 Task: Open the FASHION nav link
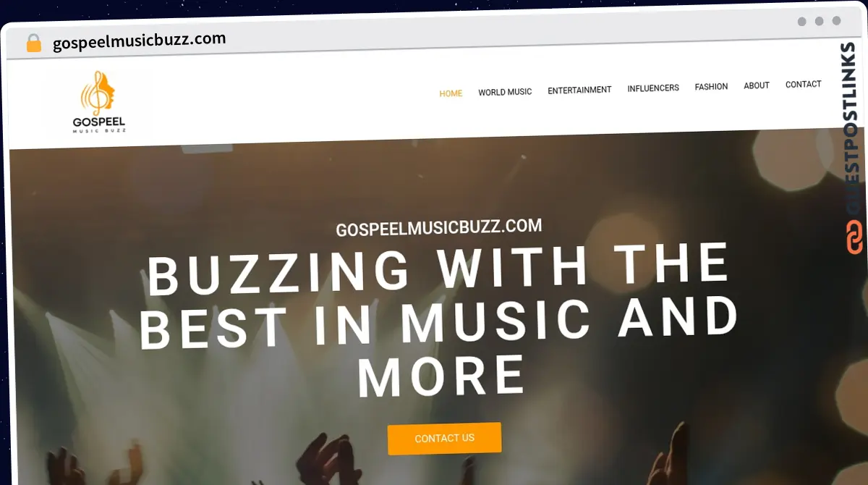click(711, 87)
